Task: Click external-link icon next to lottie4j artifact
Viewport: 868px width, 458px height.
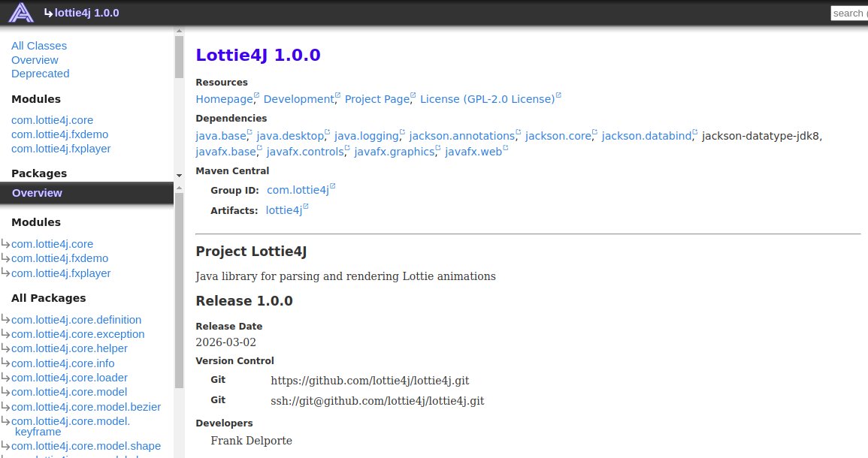Action: 306,206
